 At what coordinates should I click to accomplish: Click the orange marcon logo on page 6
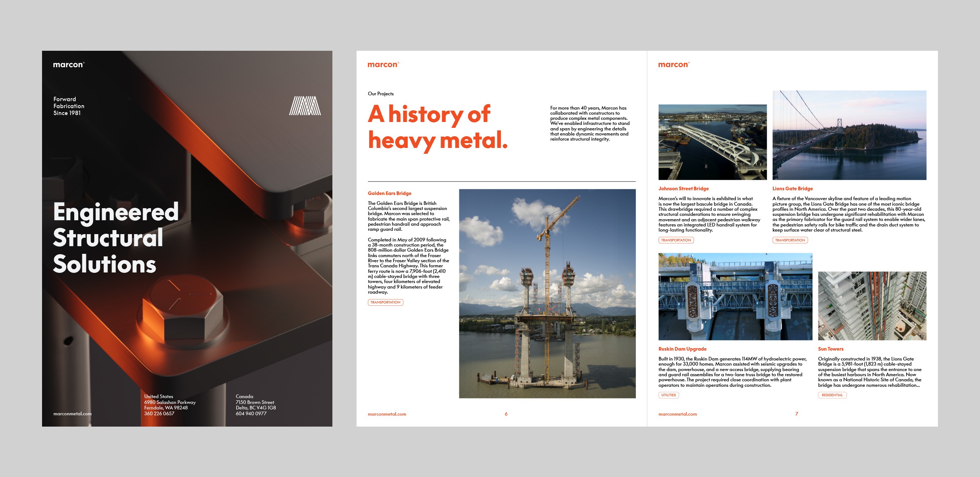(383, 65)
